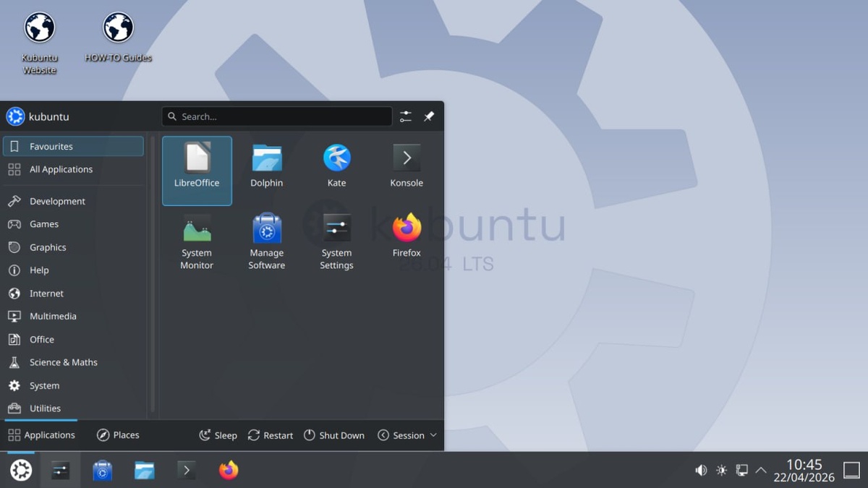The image size is (868, 488).
Task: Launch Firefox from favourites grid
Action: pyautogui.click(x=407, y=242)
